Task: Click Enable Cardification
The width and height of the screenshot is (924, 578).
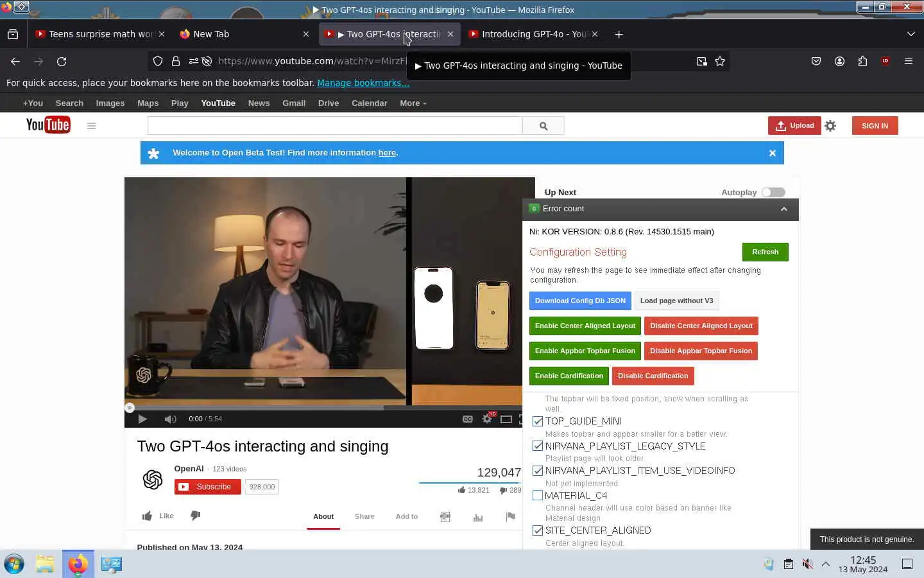Action: (569, 376)
